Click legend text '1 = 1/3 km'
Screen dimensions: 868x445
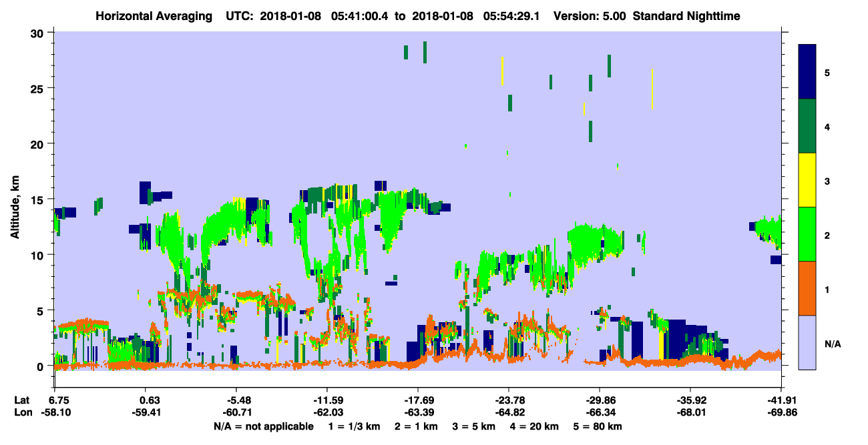[354, 426]
